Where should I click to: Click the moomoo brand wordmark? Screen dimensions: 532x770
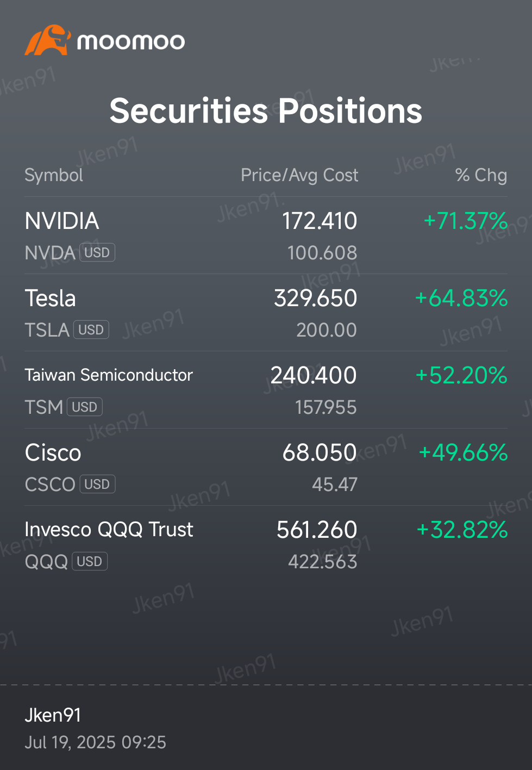coord(131,42)
